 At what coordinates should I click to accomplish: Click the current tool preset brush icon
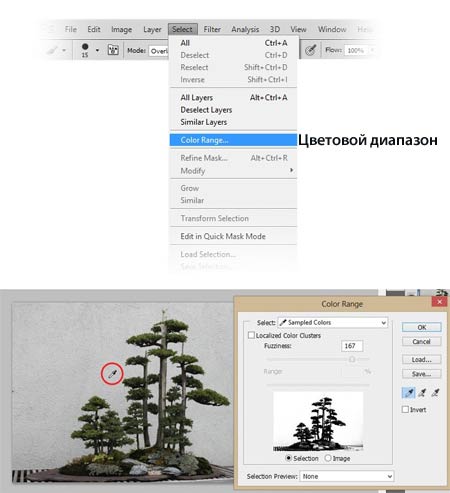pyautogui.click(x=52, y=50)
